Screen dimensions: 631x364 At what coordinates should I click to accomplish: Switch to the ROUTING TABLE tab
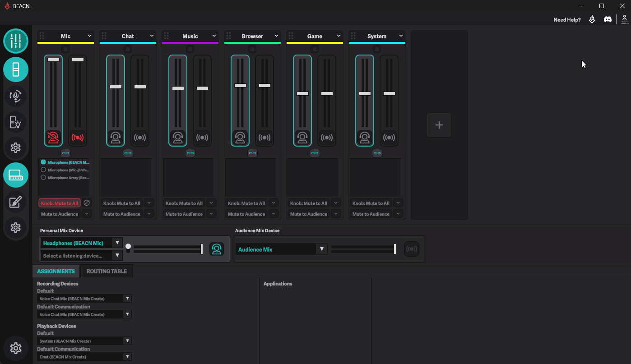107,271
